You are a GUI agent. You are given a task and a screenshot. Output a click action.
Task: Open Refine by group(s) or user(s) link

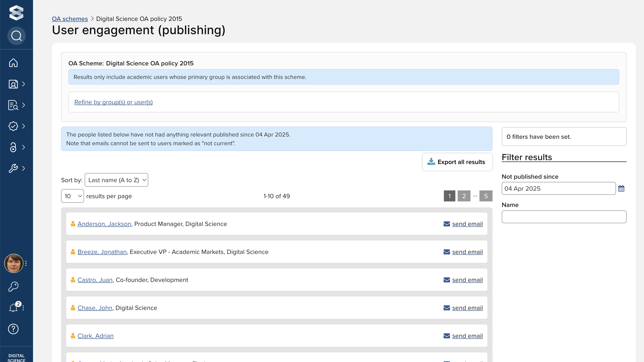113,102
